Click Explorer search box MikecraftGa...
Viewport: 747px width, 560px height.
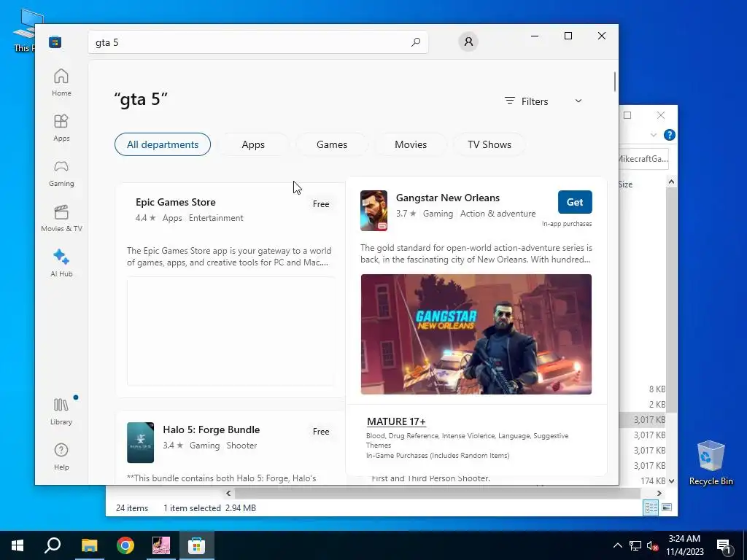(643, 158)
